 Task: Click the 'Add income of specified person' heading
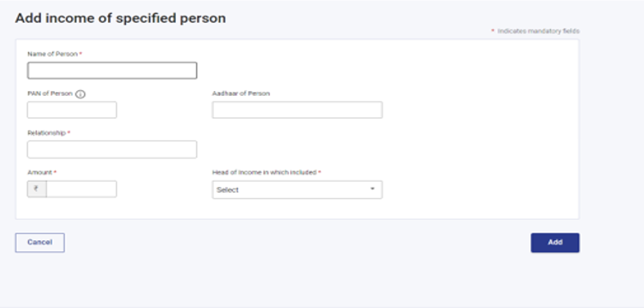coord(120,18)
